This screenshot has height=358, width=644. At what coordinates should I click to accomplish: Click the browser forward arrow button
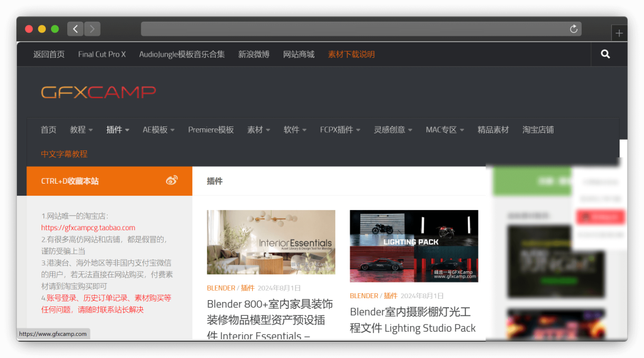(92, 29)
